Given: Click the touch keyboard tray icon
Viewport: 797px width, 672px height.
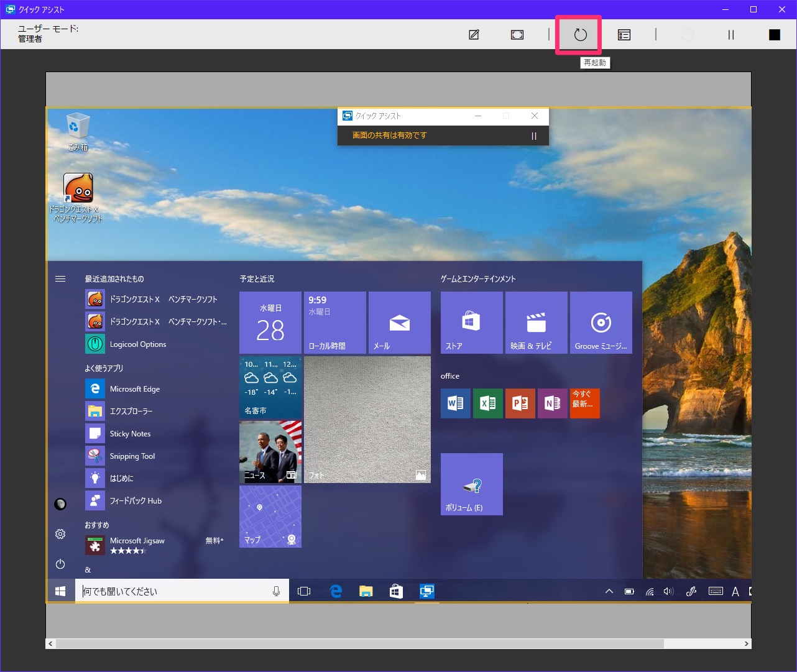Looking at the screenshot, I should click(x=716, y=591).
